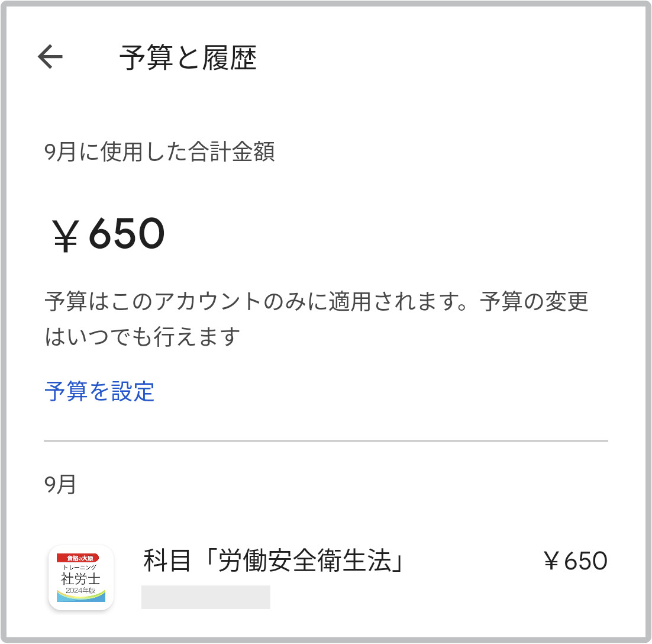Tap the ¥650 price on the purchase row

coord(576,561)
